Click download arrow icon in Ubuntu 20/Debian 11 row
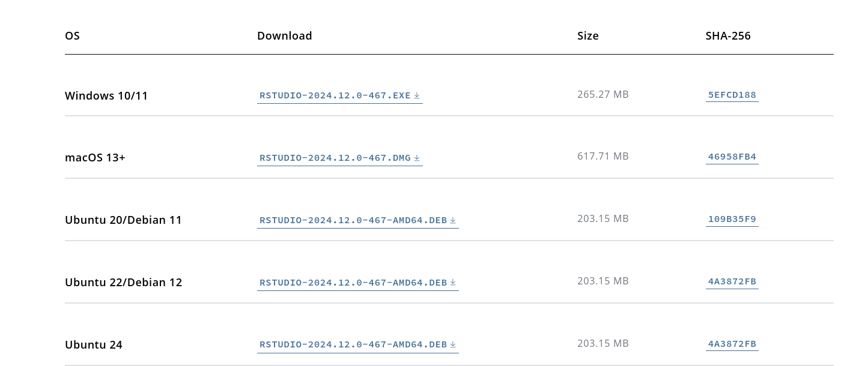Image resolution: width=868 pixels, height=366 pixels. [453, 220]
